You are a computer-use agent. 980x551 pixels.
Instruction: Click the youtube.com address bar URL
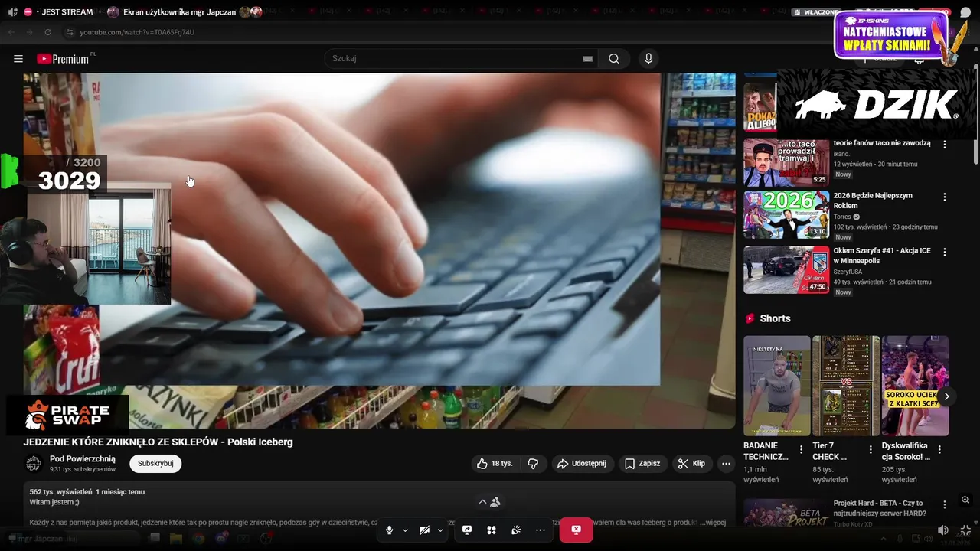[x=137, y=32]
